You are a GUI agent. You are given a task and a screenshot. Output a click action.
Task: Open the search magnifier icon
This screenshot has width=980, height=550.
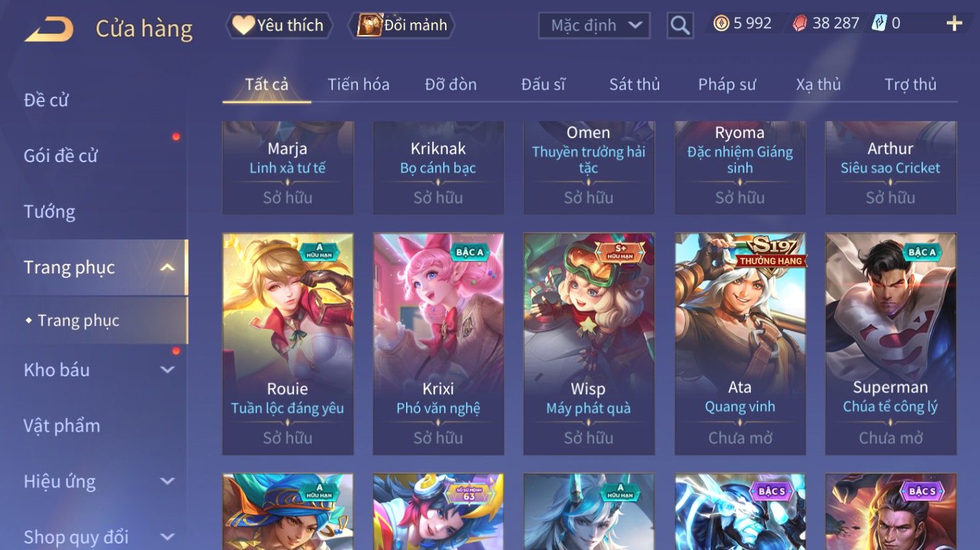680,25
